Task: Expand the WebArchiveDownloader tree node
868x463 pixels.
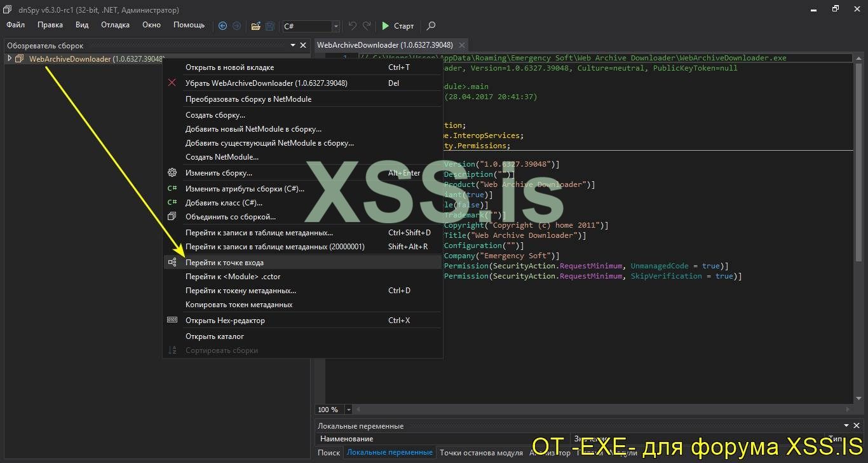Action: coord(10,59)
